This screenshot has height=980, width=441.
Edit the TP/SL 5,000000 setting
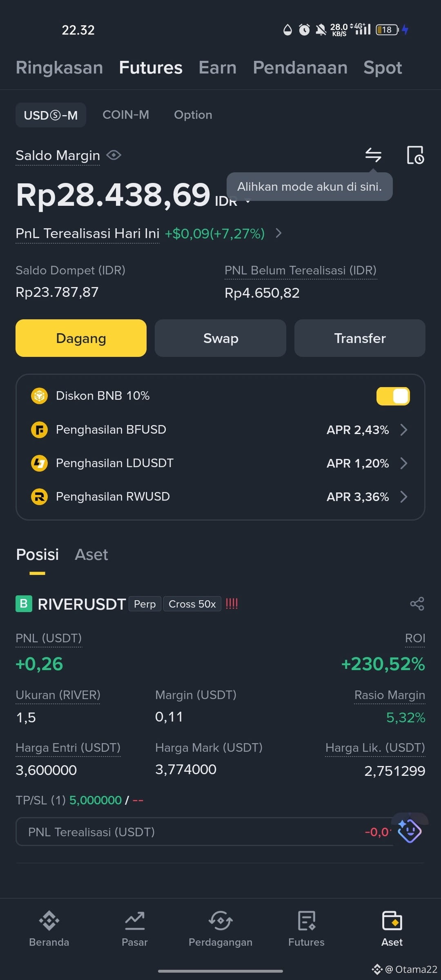tap(96, 800)
